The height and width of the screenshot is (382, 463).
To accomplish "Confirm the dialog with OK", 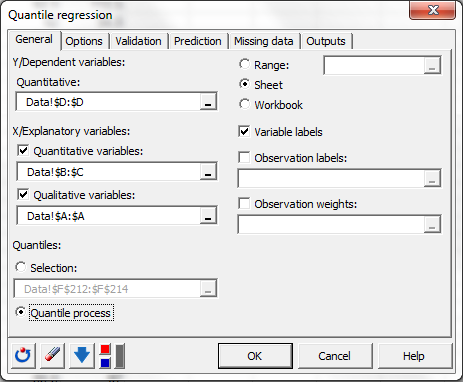I will pos(255,356).
